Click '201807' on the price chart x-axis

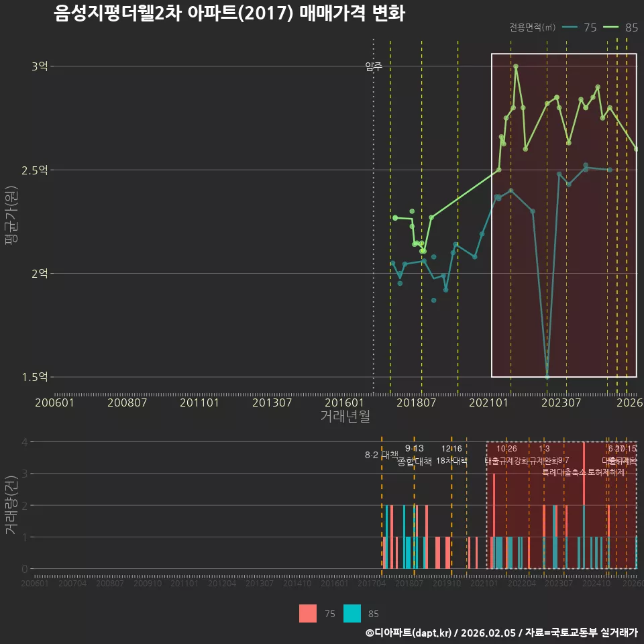tap(416, 402)
